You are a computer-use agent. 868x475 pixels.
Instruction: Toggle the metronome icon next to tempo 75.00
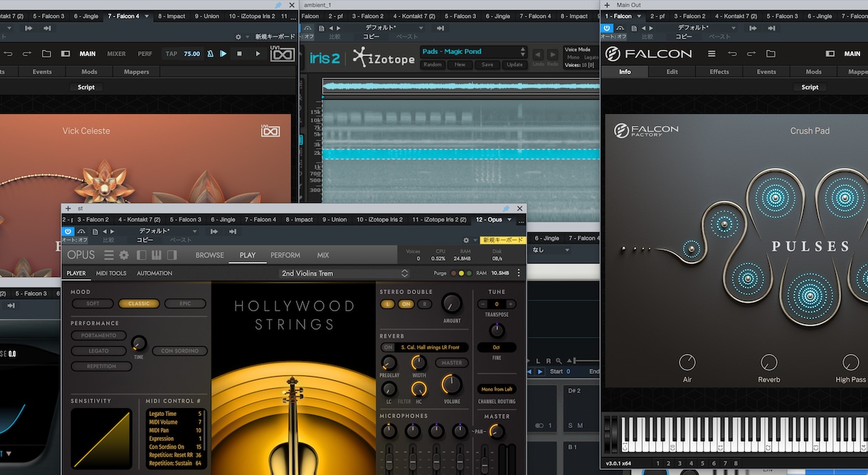[211, 53]
